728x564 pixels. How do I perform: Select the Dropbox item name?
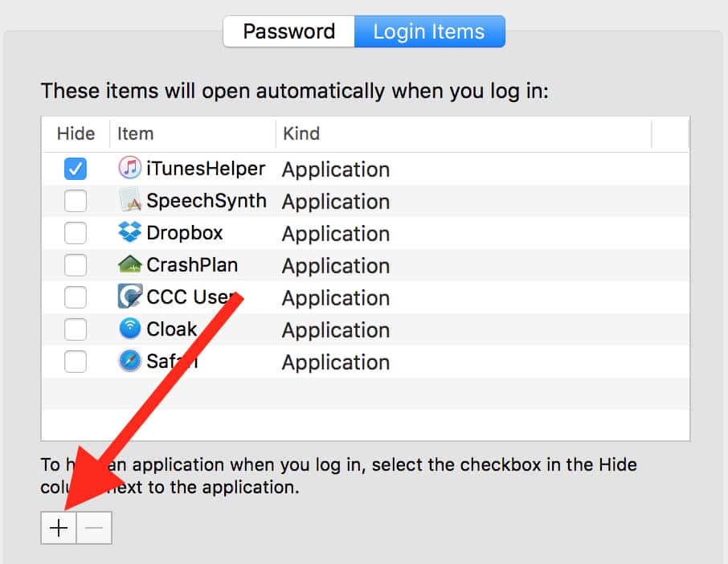click(184, 233)
